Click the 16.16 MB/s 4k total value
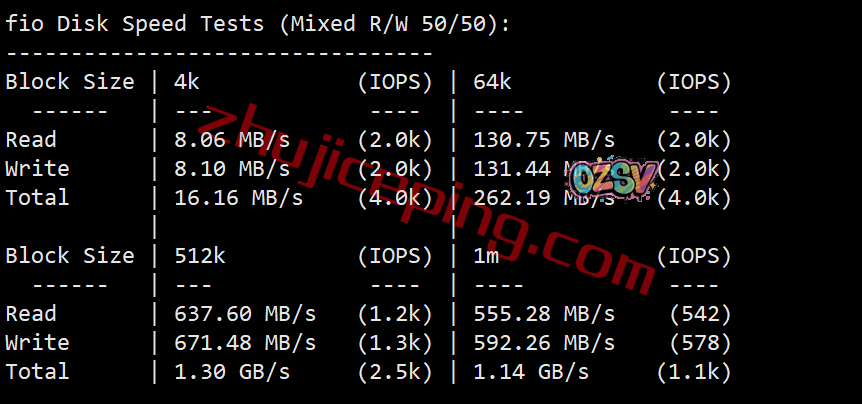Viewport: 862px width, 404px height. 239,198
